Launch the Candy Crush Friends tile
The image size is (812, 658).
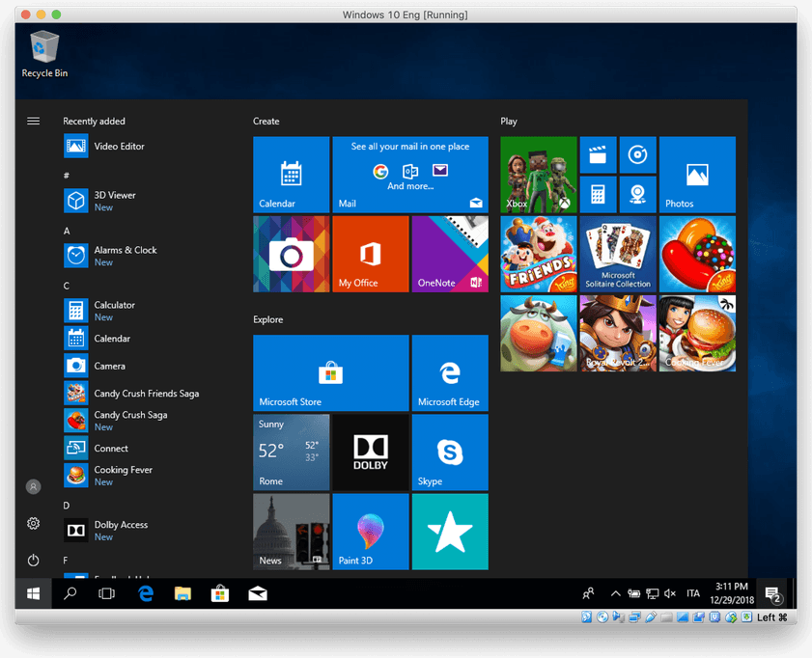[x=539, y=254]
